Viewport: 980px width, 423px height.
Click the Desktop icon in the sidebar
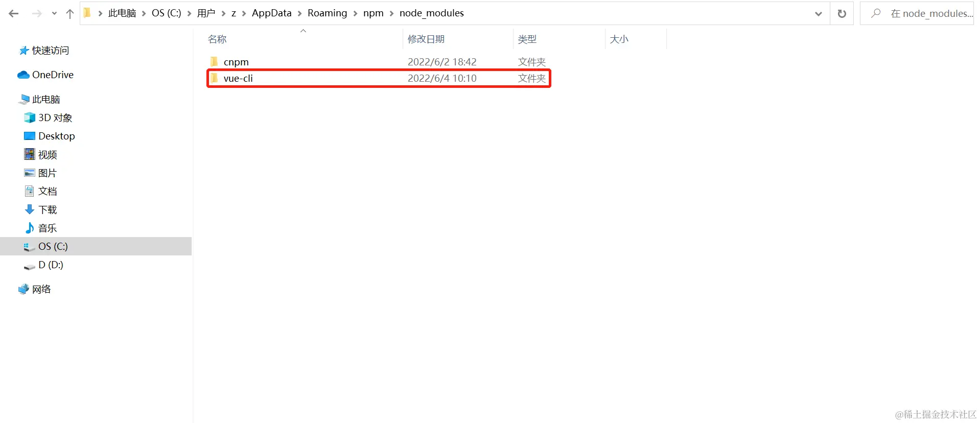pos(30,136)
